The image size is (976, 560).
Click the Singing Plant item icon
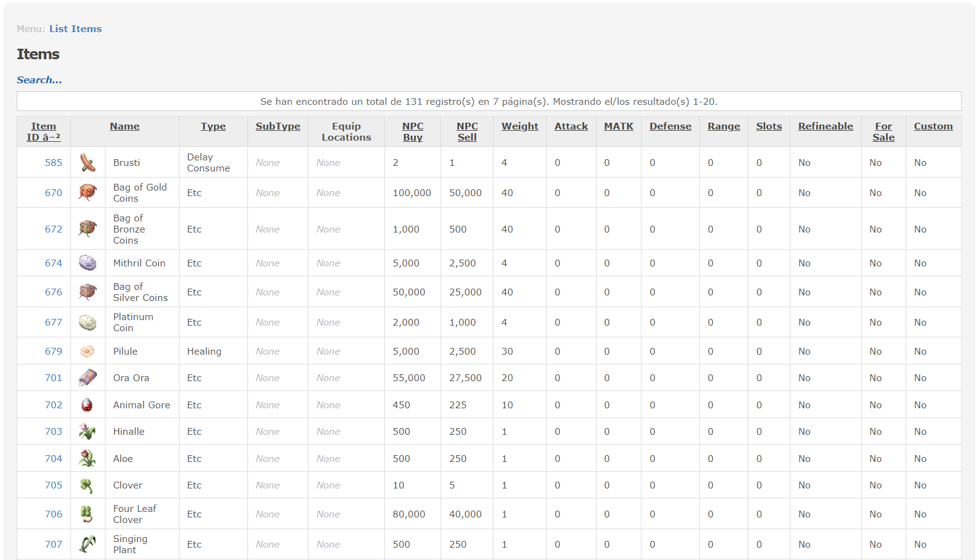pos(88,544)
